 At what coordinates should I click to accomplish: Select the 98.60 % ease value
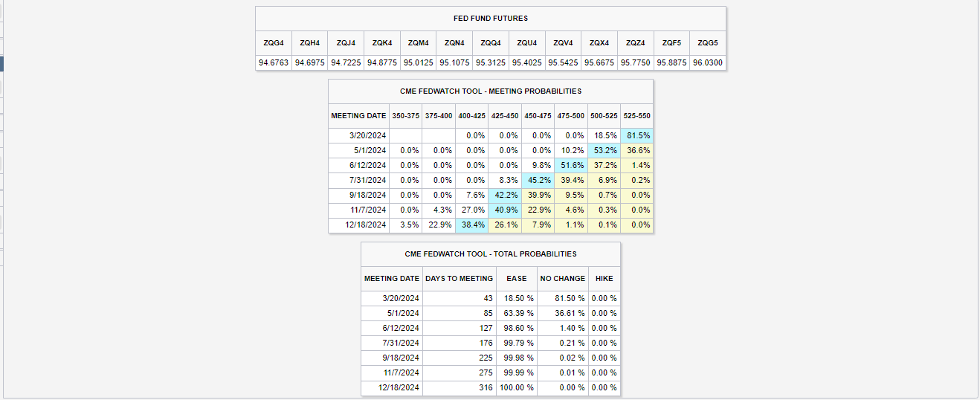[x=516, y=328]
